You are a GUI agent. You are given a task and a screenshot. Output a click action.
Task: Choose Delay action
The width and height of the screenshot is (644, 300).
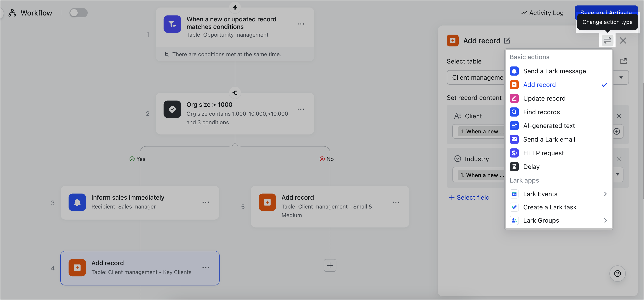pos(559,167)
